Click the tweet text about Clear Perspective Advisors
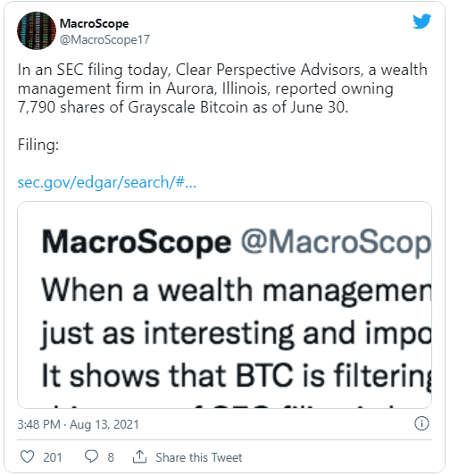 (x=222, y=88)
